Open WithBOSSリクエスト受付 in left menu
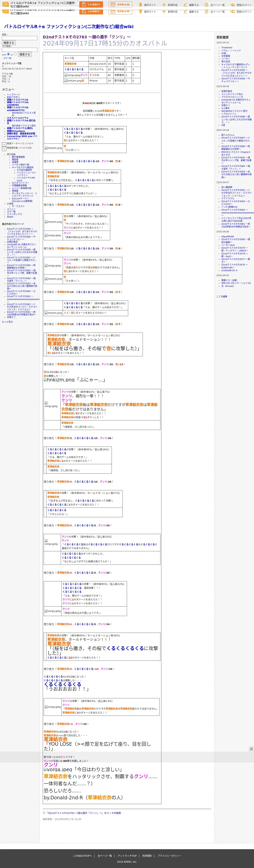Image resolution: width=254 pixels, height=868 pixels. pyautogui.click(x=24, y=114)
